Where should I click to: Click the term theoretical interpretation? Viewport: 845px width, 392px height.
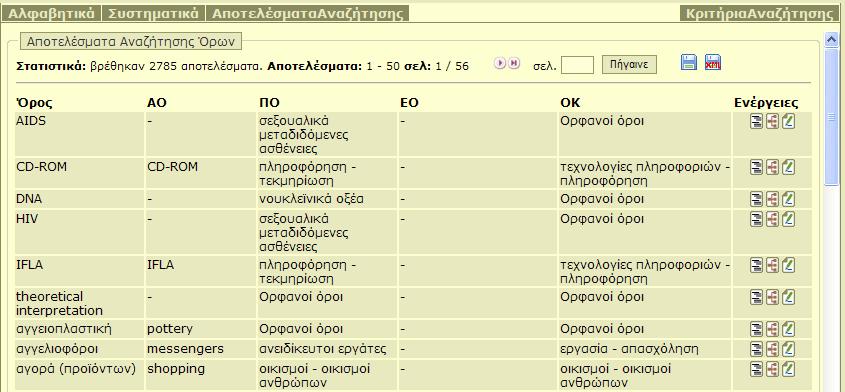[59, 304]
